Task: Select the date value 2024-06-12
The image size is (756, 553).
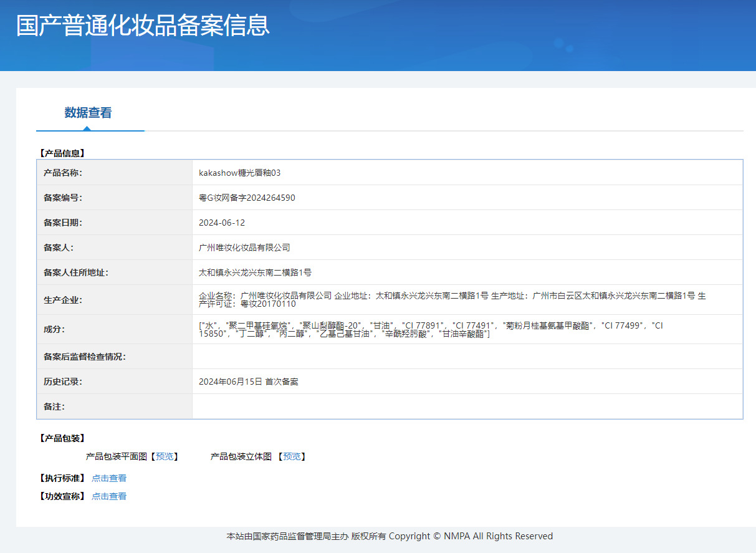Action: click(222, 223)
